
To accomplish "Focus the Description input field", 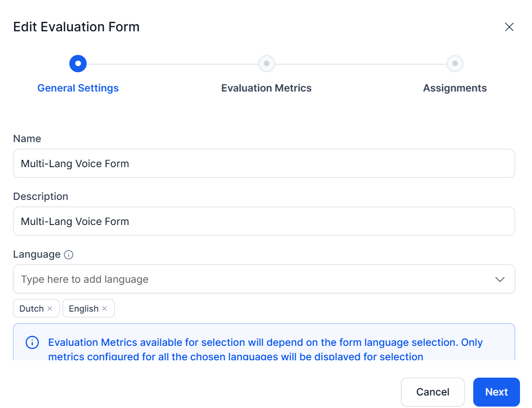I will [264, 221].
